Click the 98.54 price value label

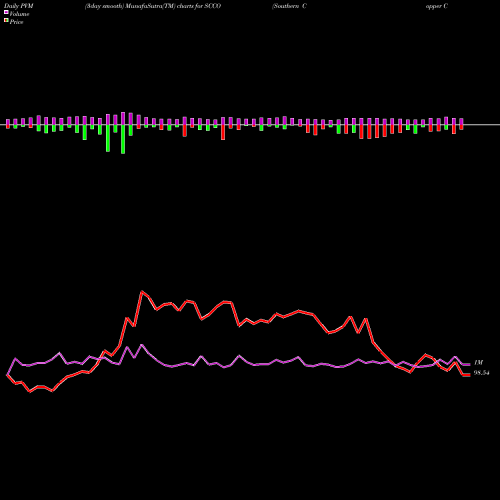pos(482,373)
